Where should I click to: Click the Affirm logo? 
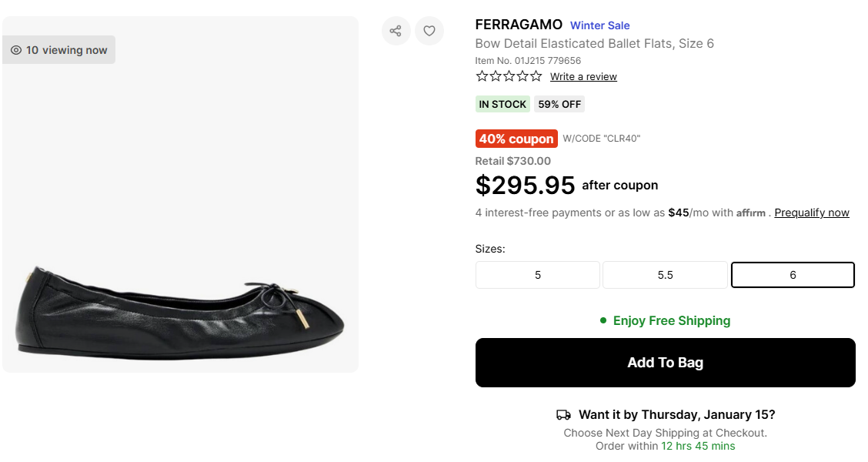751,213
